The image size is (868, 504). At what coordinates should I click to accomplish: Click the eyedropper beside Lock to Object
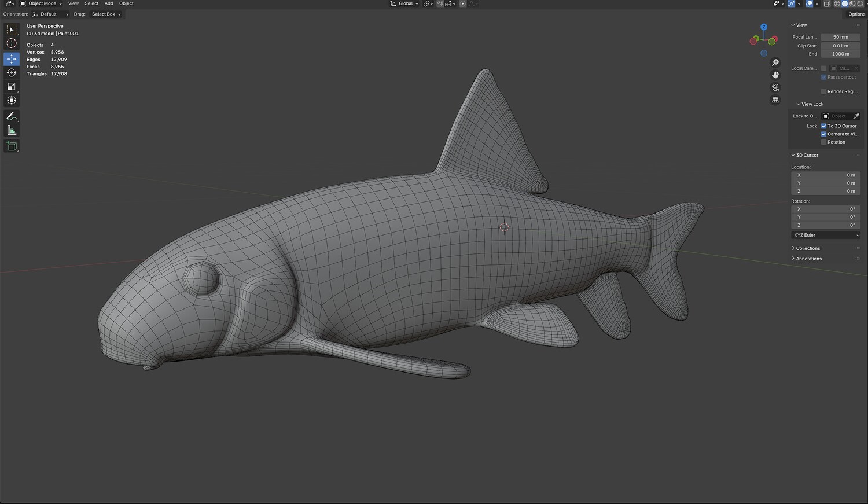[x=856, y=116]
